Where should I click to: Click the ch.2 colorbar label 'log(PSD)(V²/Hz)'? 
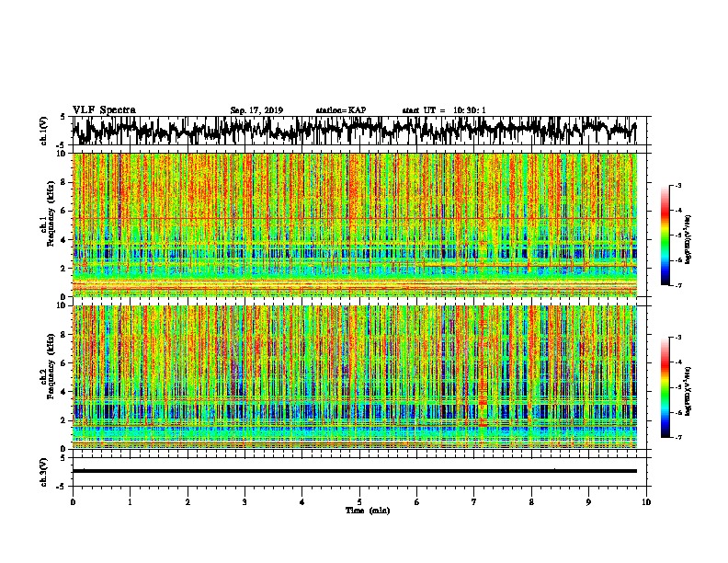[688, 392]
